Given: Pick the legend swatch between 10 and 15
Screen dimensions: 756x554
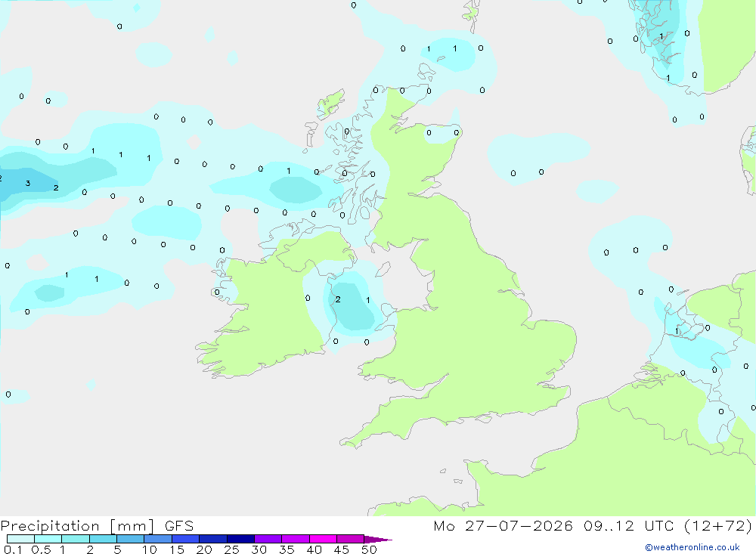Looking at the screenshot, I should tap(158, 539).
